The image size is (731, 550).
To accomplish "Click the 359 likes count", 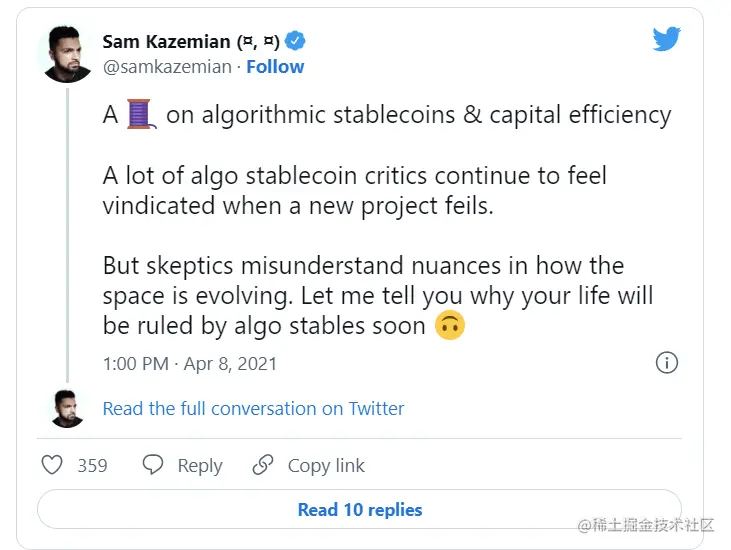I will [92, 466].
